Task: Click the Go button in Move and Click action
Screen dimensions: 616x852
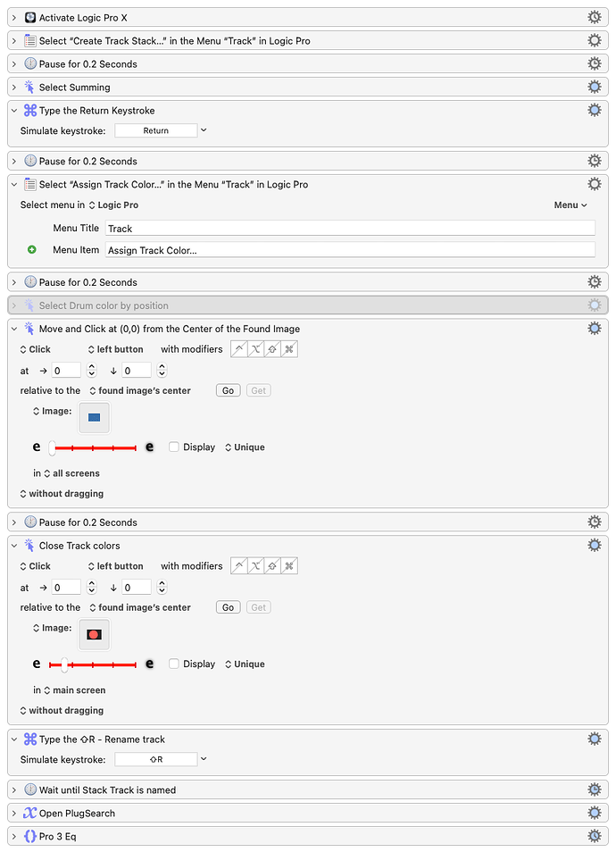Action: 229,390
